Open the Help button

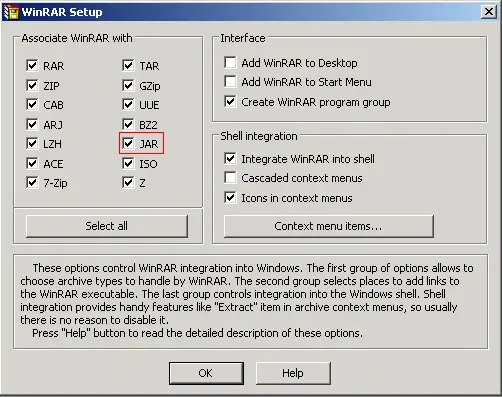[x=293, y=373]
